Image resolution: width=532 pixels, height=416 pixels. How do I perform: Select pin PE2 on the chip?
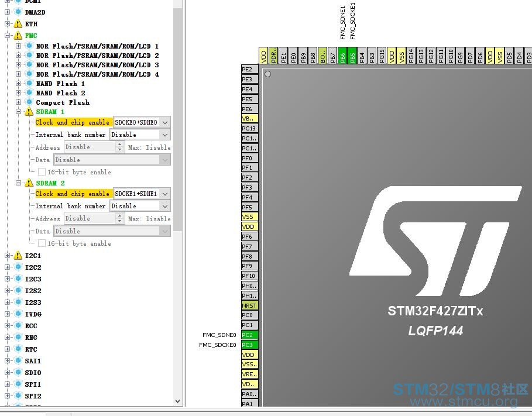pos(249,69)
